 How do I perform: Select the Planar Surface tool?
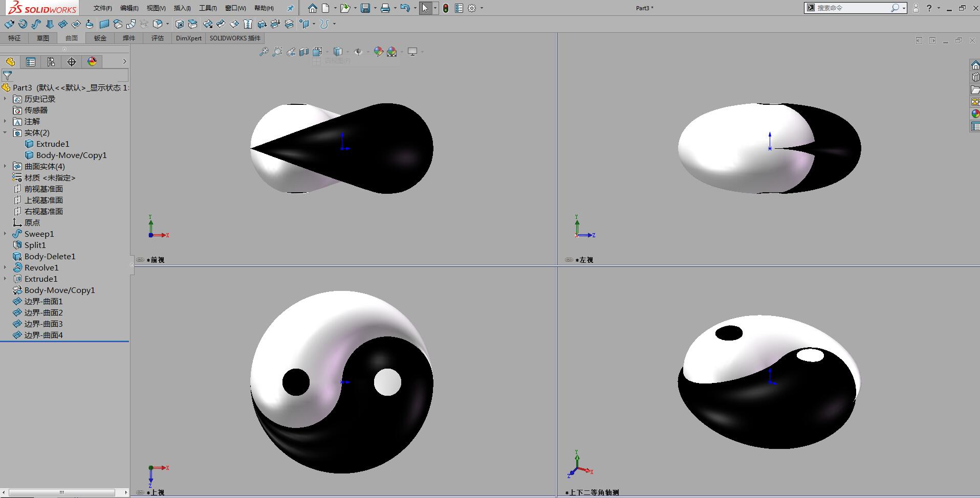(x=104, y=24)
